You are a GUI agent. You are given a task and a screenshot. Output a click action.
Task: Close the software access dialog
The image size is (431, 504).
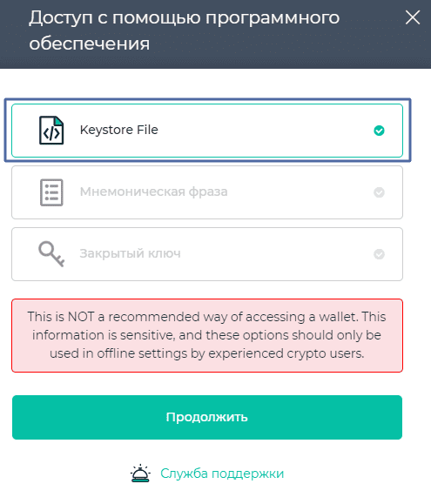pos(413,17)
